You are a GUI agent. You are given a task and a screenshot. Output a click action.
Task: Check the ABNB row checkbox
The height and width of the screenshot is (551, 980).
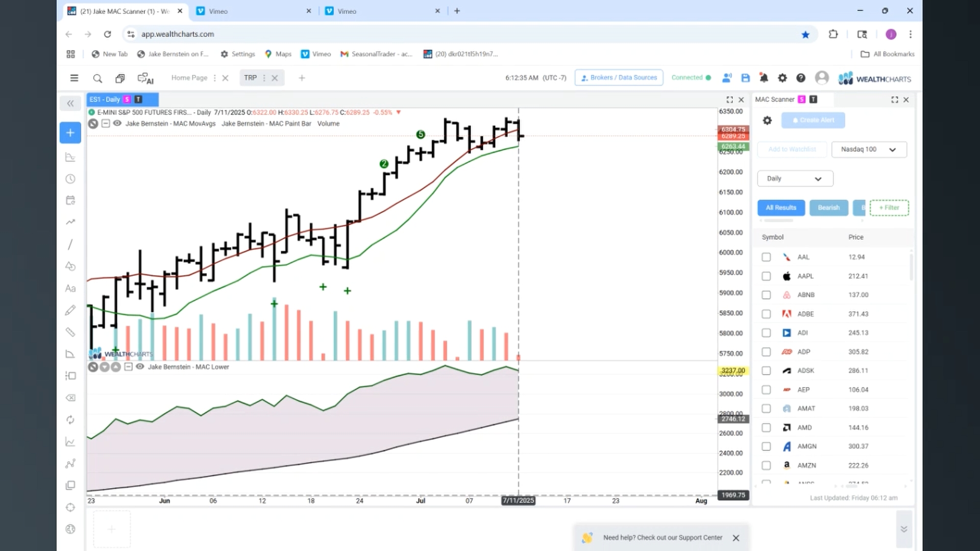(766, 295)
